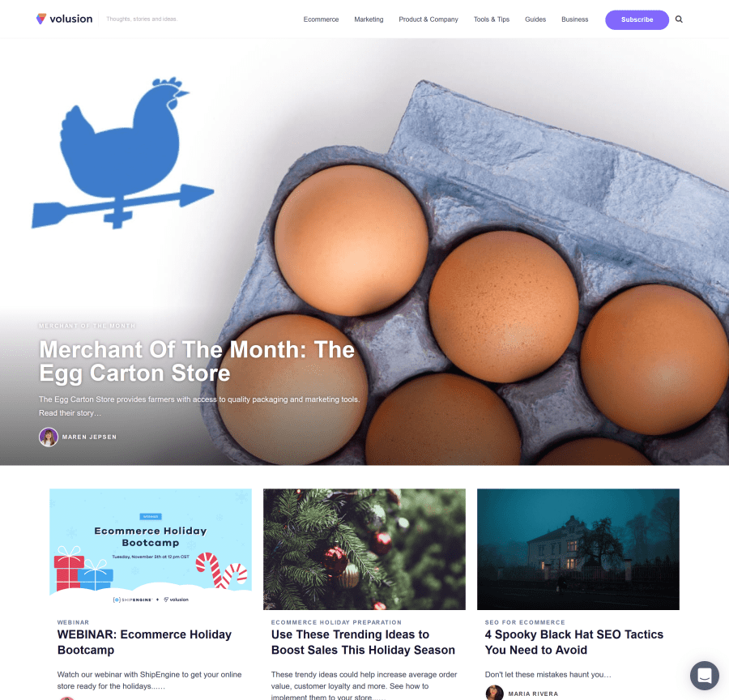Click the MAREN JEPSEN author name
The image size is (729, 700).
89,437
